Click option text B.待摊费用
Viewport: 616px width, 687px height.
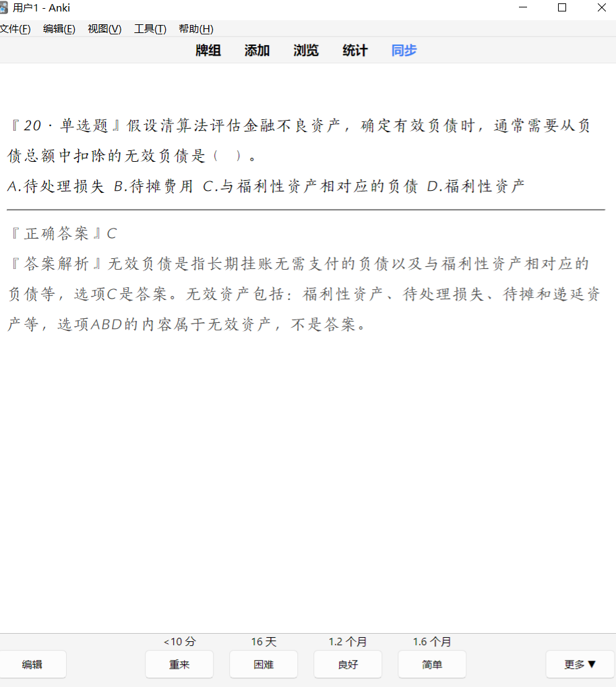[x=154, y=186]
